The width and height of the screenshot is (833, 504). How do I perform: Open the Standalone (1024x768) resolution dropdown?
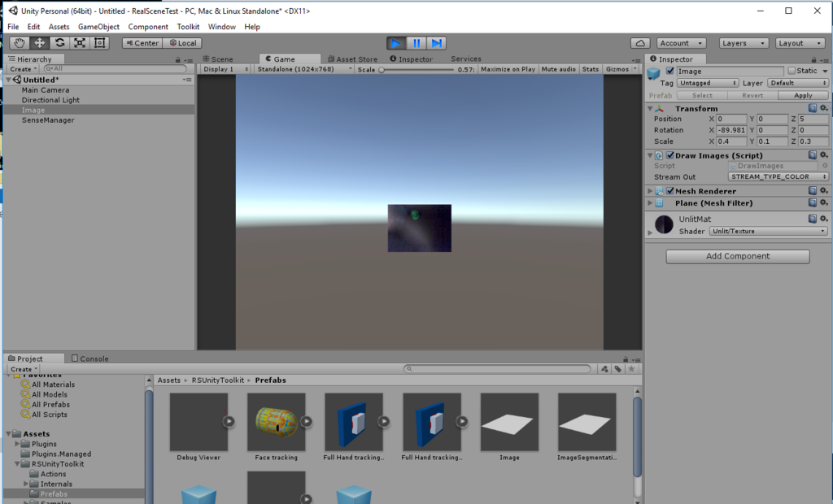pyautogui.click(x=304, y=69)
